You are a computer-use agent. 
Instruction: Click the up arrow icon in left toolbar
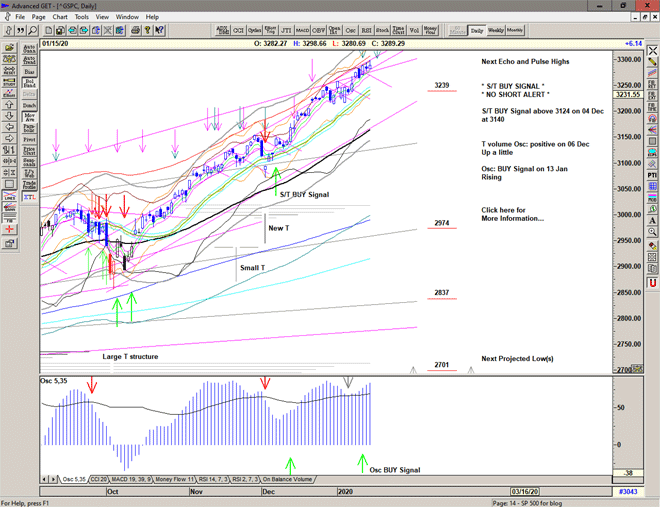tap(9, 104)
